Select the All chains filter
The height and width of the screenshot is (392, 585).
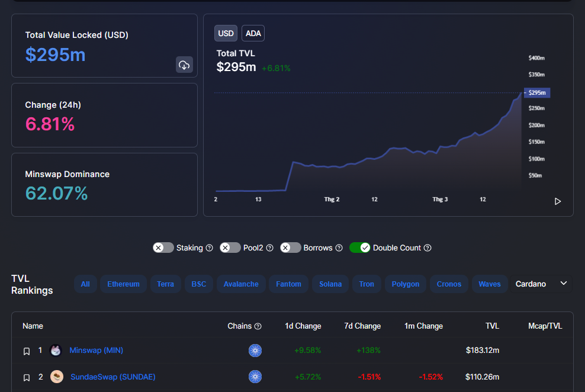pyautogui.click(x=85, y=284)
